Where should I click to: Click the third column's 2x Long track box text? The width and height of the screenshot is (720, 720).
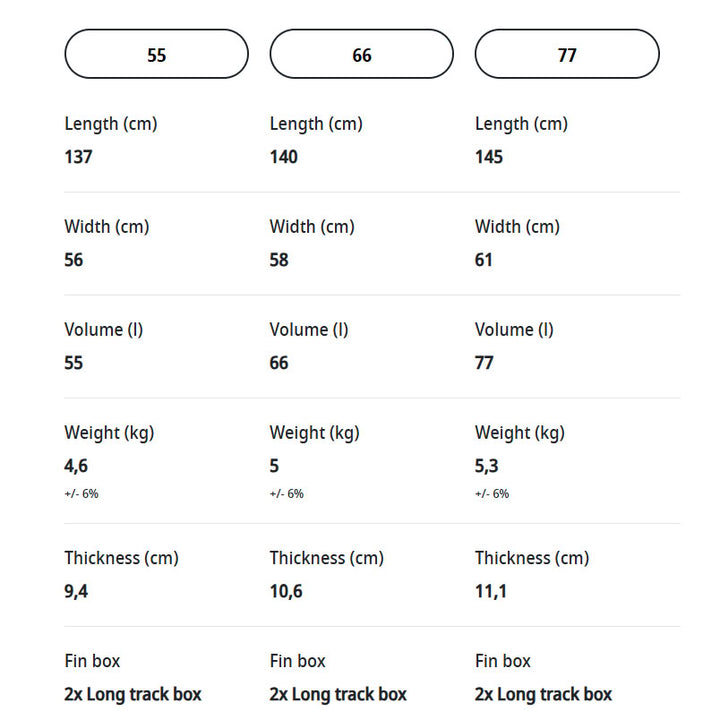pos(543,694)
